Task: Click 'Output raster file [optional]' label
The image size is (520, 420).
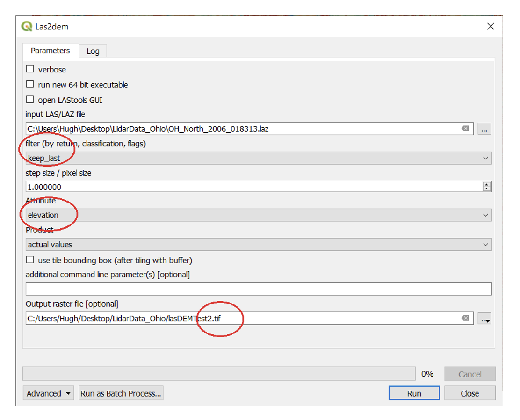Action: point(72,304)
